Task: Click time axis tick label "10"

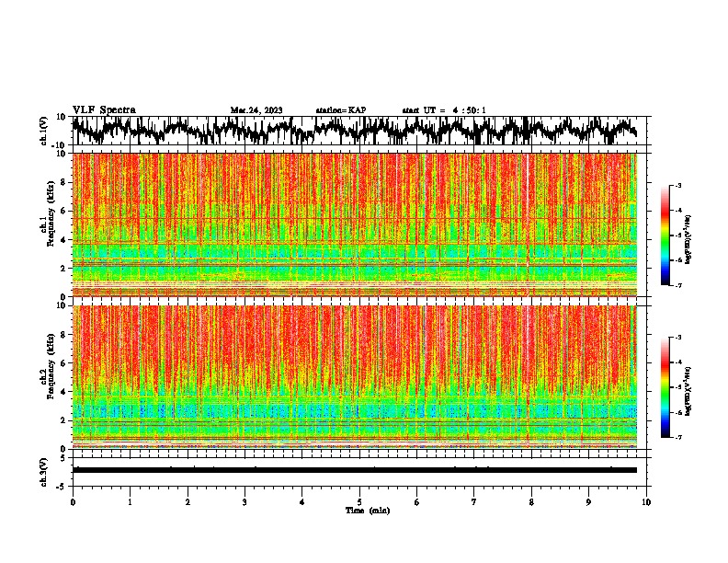Action: pos(646,502)
